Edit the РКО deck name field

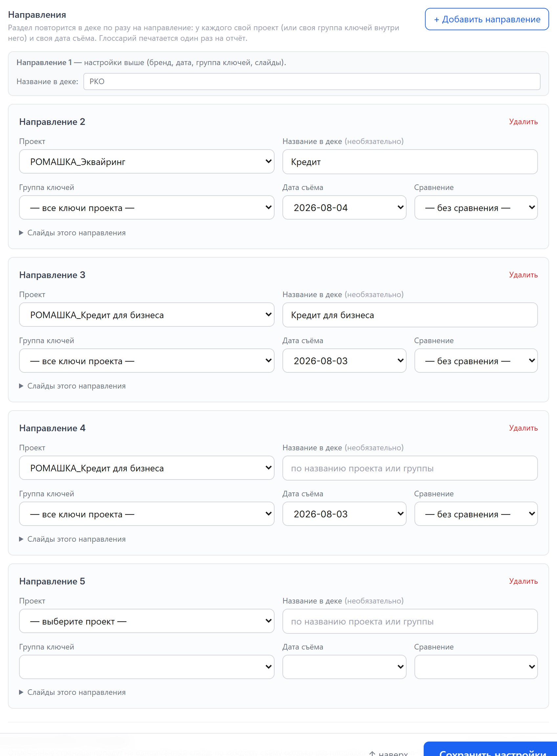coord(312,82)
